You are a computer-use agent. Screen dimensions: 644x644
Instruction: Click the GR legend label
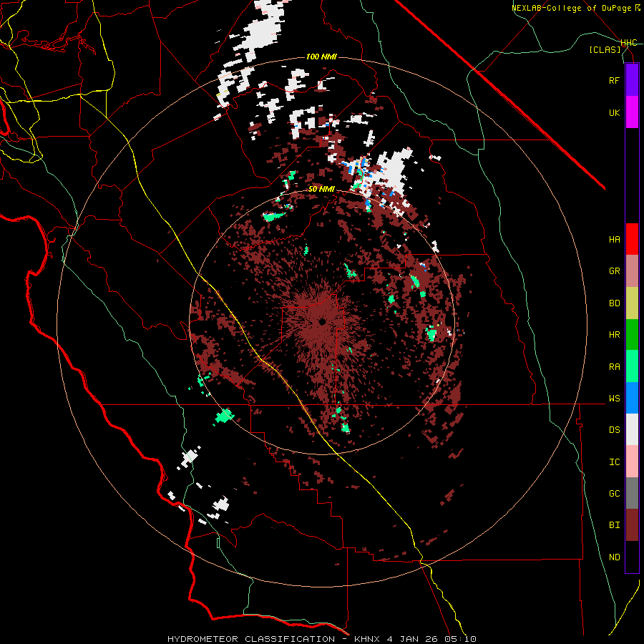(614, 271)
